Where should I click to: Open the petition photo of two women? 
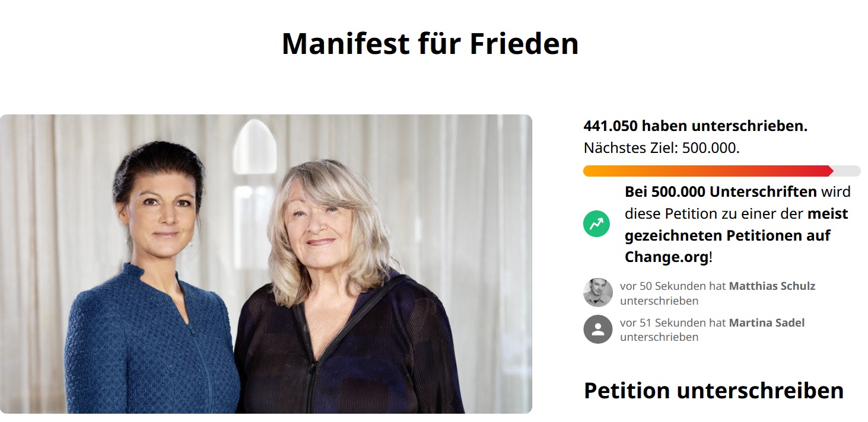click(266, 264)
